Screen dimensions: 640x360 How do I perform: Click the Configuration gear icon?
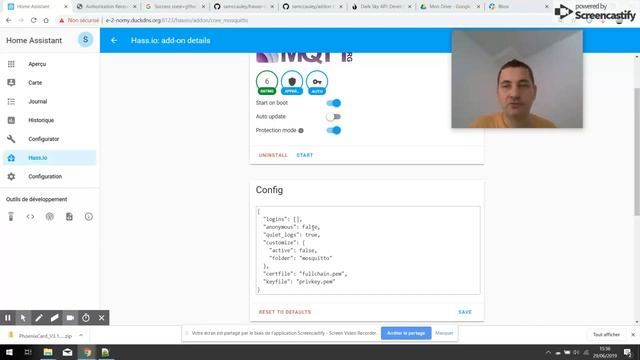coord(11,177)
